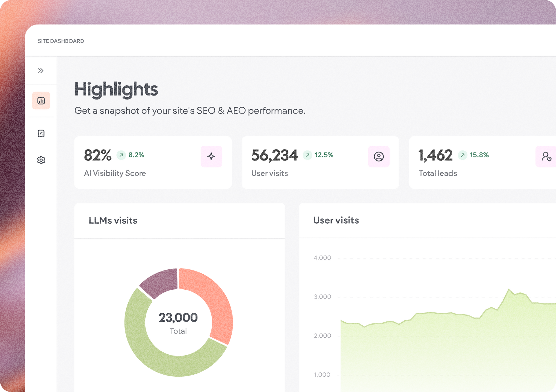Click the 82% score value
Screen dimensions: 556x392
[x=98, y=155]
